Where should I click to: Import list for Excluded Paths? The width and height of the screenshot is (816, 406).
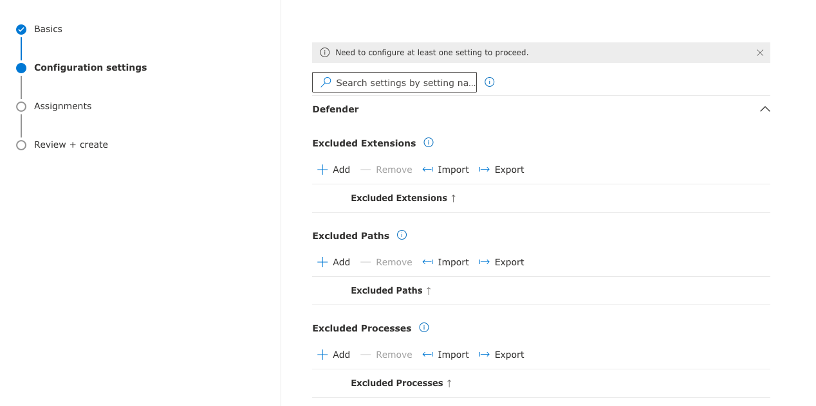(445, 262)
